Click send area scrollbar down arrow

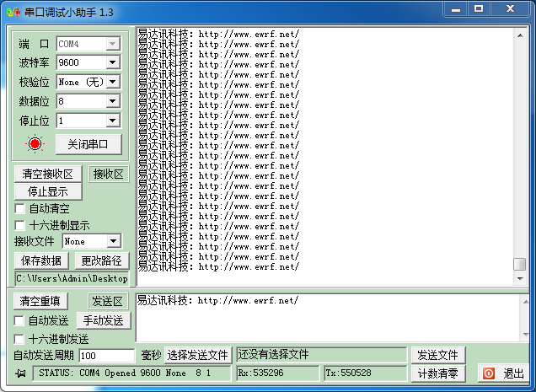click(x=525, y=335)
